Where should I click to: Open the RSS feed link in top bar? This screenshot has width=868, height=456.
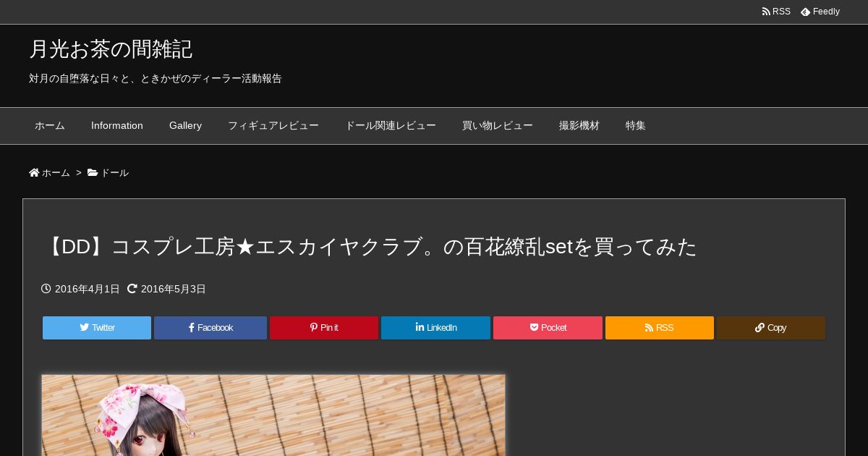[x=776, y=12]
